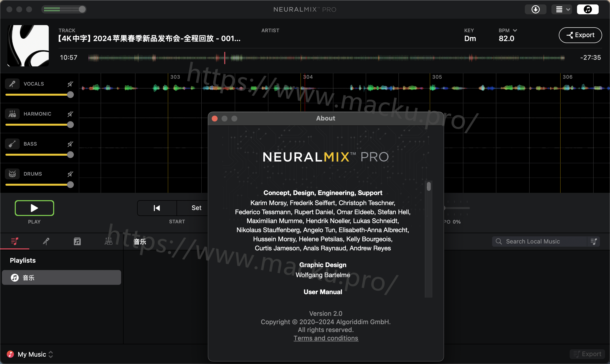This screenshot has width=610, height=364.
Task: Click the track album artwork thumbnail
Action: point(28,46)
